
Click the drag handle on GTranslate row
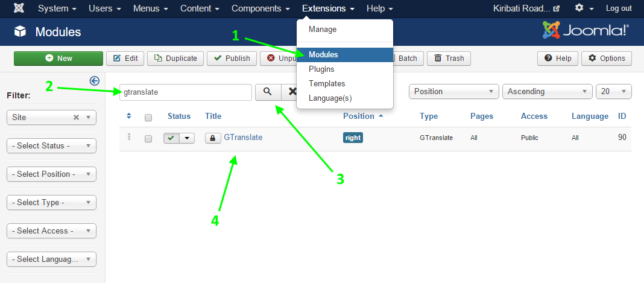coord(129,138)
